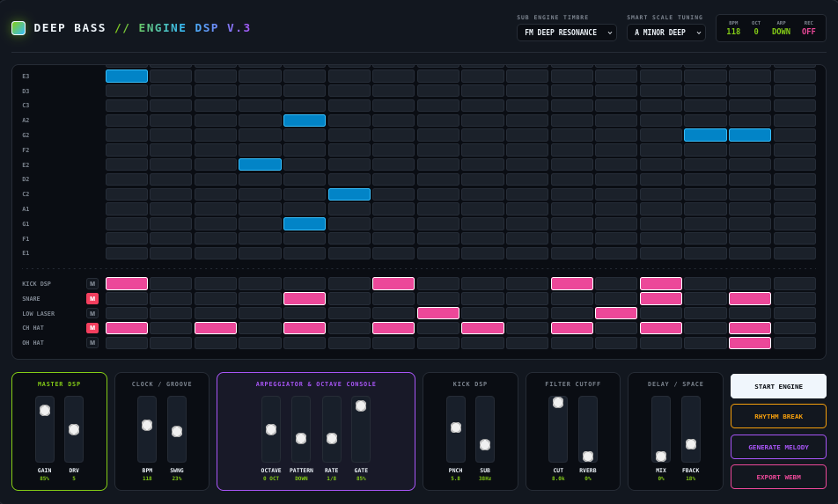Click the 'OH HAT' track name
This screenshot has width=838, height=504.
point(33,343)
